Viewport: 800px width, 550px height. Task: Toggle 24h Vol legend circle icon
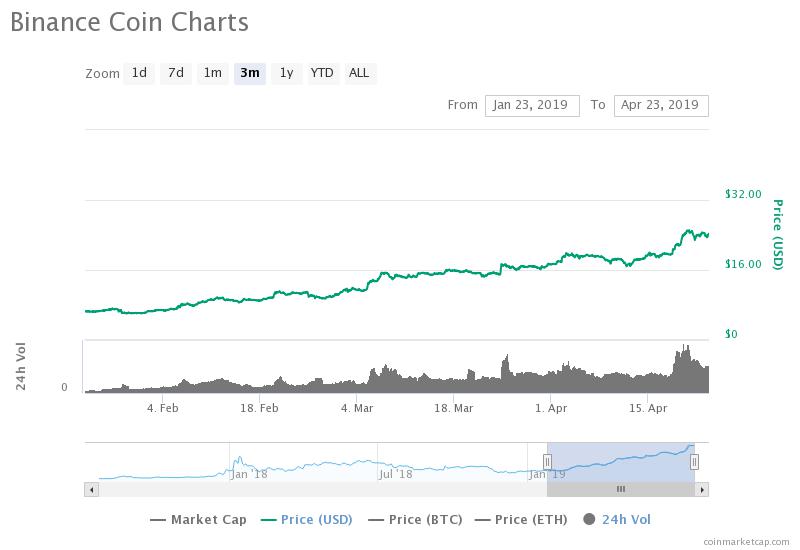[589, 519]
